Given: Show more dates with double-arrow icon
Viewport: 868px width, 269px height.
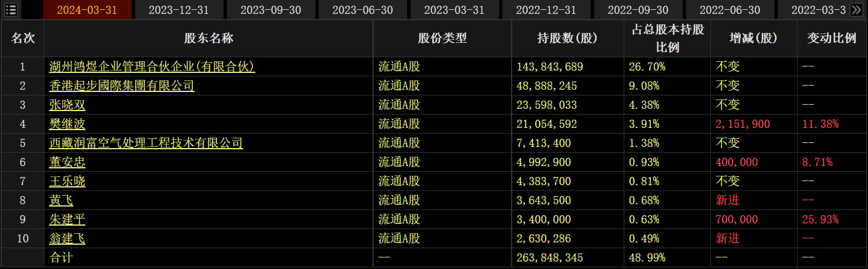Looking at the screenshot, I should click(x=856, y=10).
